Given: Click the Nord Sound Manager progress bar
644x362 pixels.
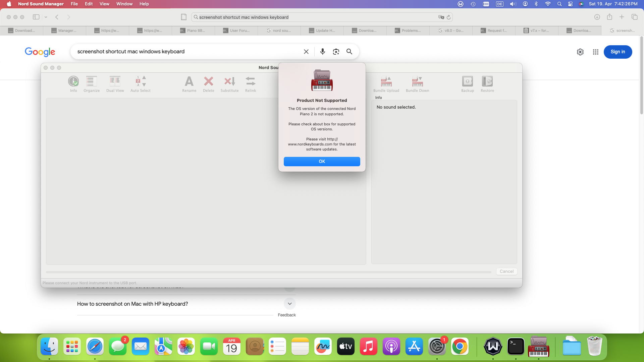Looking at the screenshot, I should [x=269, y=272].
